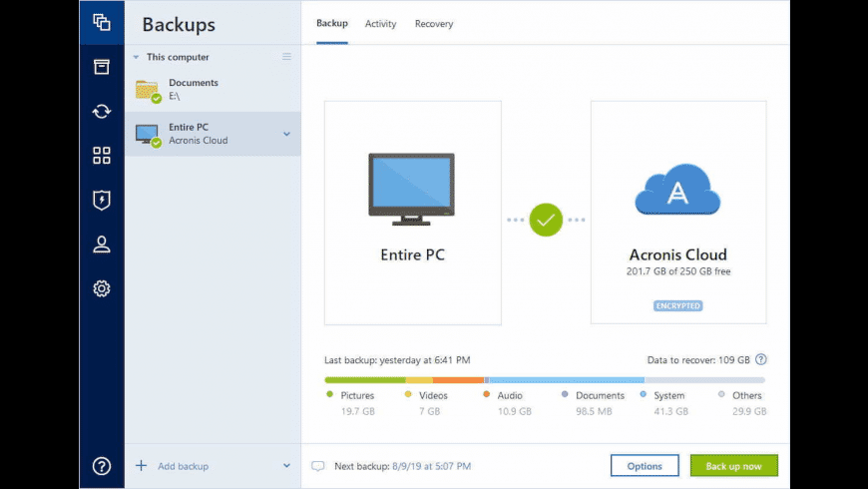
Task: Click the Audio legend label
Action: click(510, 395)
